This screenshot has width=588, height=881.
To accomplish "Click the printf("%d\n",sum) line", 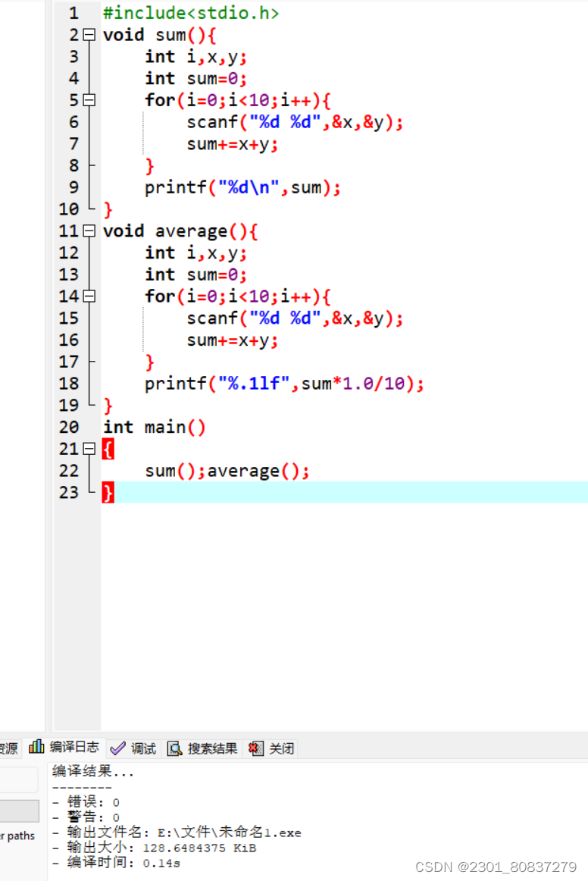I will 242,188.
